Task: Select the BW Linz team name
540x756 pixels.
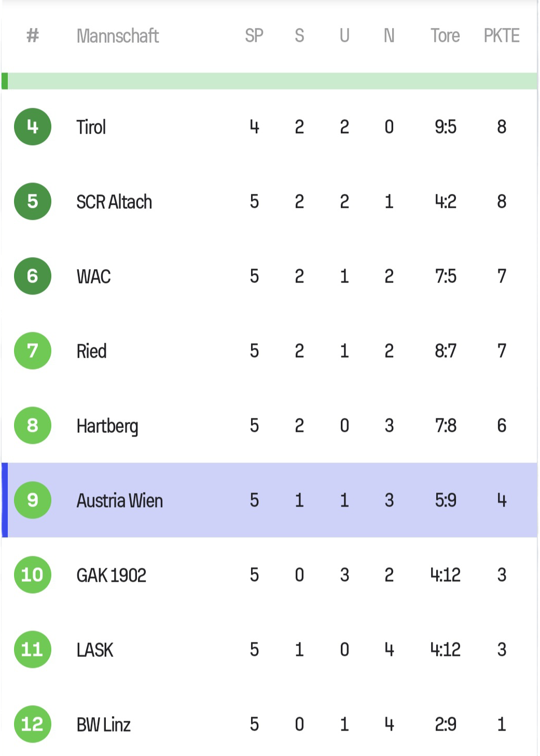Action: pos(104,724)
